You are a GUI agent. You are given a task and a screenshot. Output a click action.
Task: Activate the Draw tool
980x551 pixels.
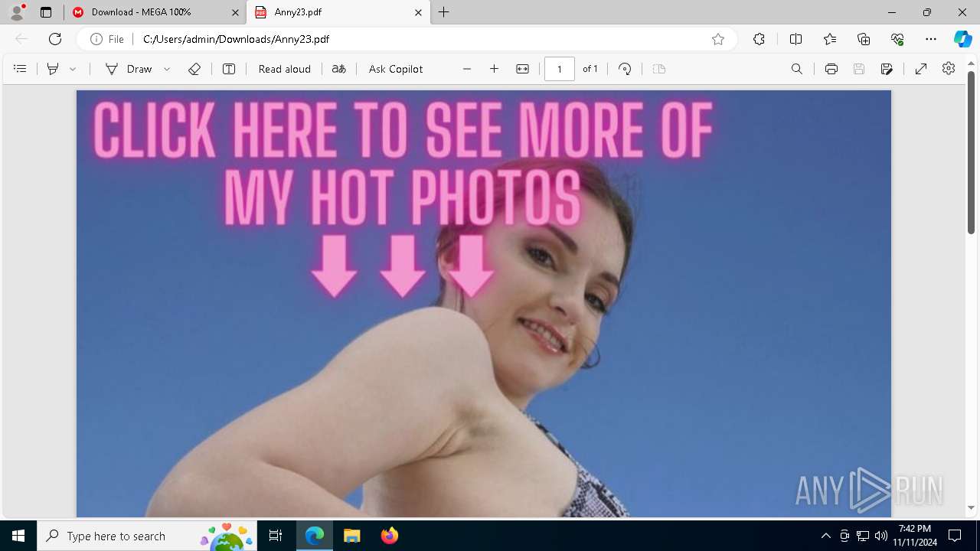click(x=129, y=69)
